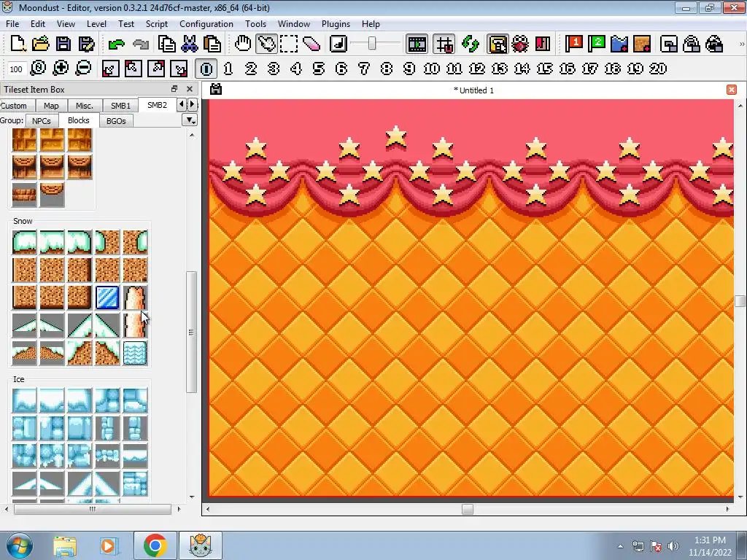The height and width of the screenshot is (560, 747).
Task: Open the File menu
Action: (x=12, y=24)
